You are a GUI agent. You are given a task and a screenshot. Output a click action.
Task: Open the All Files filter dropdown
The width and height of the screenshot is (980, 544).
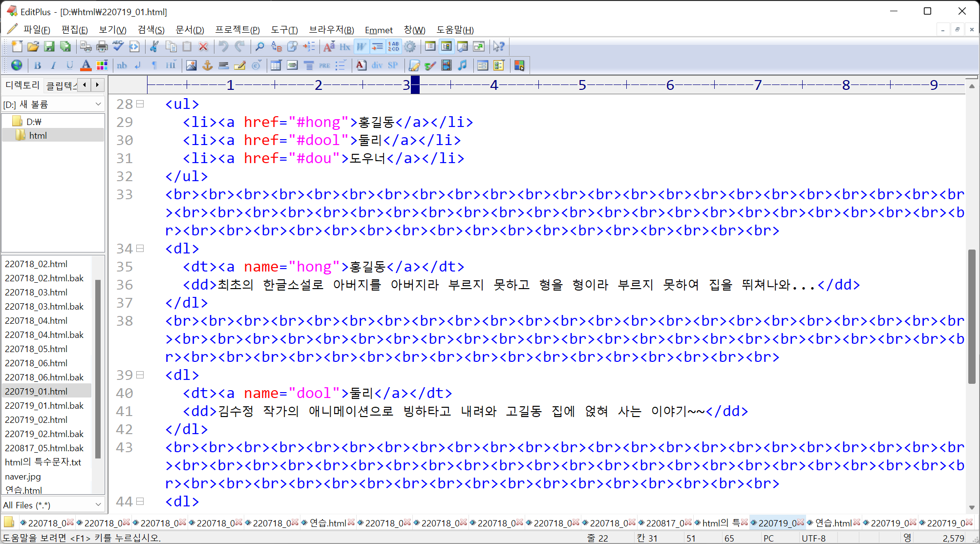pos(98,505)
